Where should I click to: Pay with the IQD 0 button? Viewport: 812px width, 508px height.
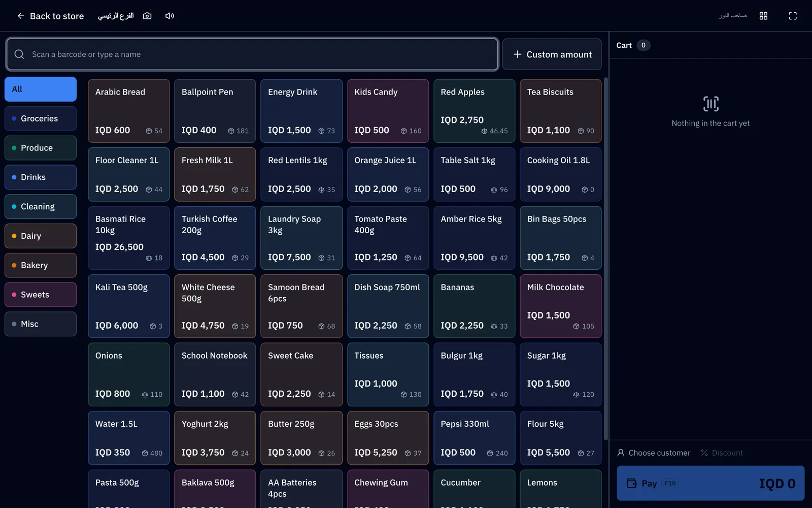pyautogui.click(x=710, y=483)
